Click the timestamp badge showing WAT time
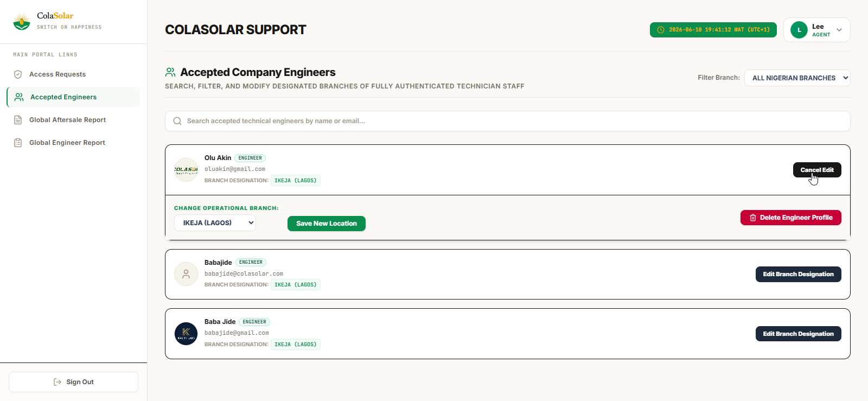 [x=713, y=30]
